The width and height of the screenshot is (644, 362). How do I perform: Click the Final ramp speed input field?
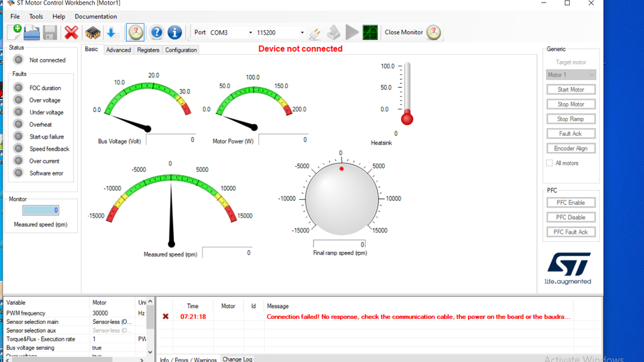(x=339, y=244)
